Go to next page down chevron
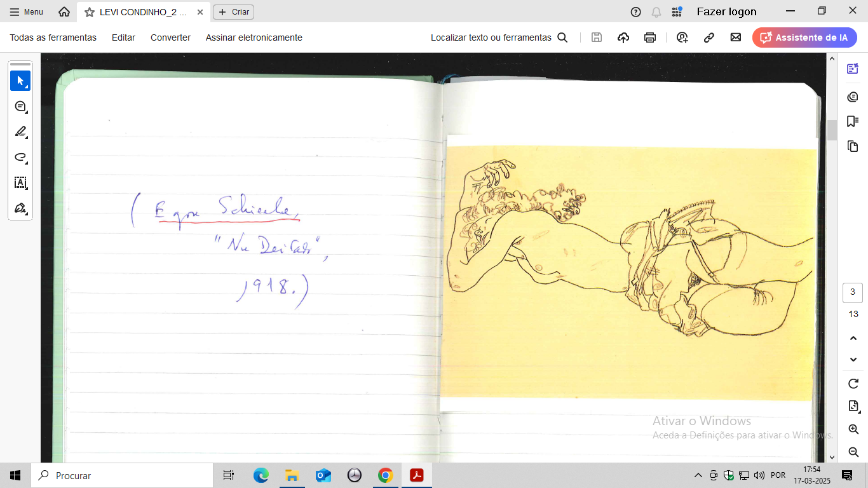The image size is (868, 488). [853, 360]
